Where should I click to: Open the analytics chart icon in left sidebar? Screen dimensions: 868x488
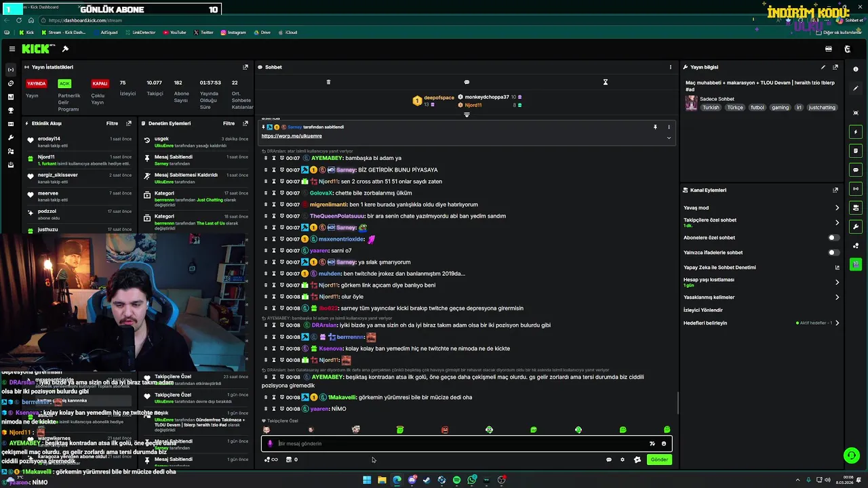pos(10,97)
